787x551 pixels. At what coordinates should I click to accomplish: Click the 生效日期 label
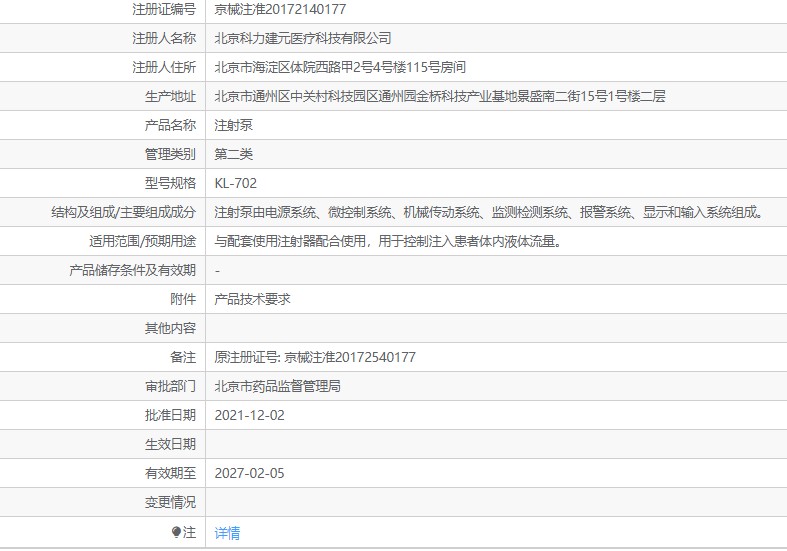[171, 444]
